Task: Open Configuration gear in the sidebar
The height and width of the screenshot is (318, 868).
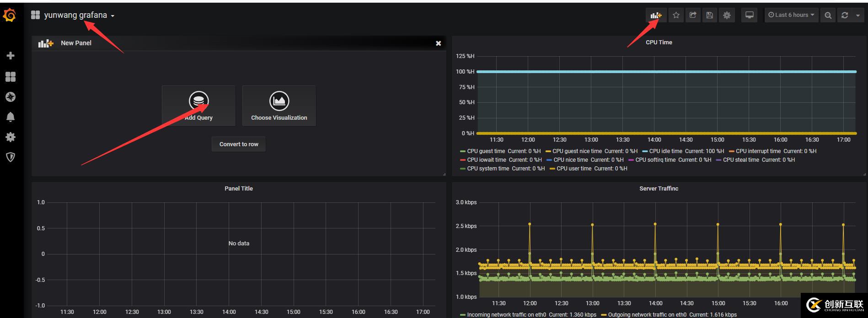Action: click(11, 137)
